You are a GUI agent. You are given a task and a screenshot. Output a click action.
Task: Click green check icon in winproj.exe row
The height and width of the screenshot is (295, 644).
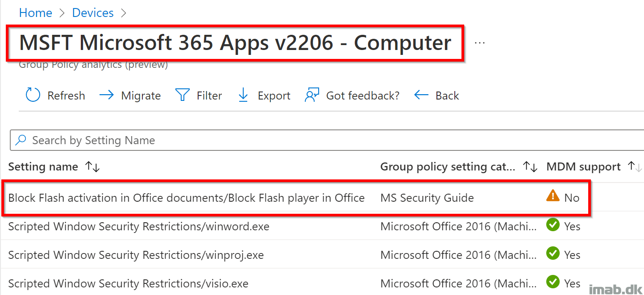(x=553, y=254)
